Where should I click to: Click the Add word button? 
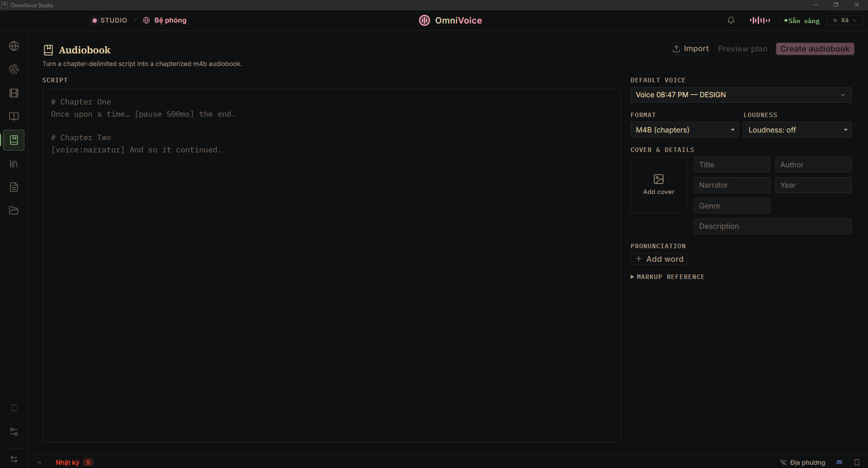click(659, 259)
